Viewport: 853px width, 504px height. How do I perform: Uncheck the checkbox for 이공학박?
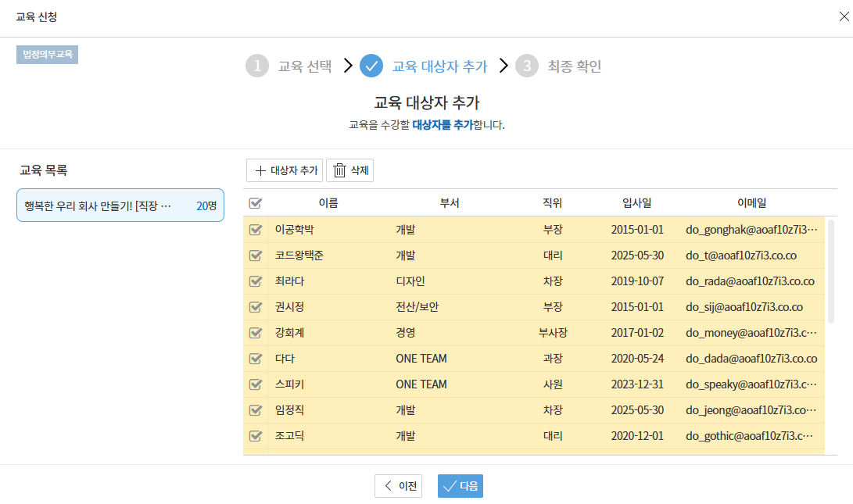255,230
